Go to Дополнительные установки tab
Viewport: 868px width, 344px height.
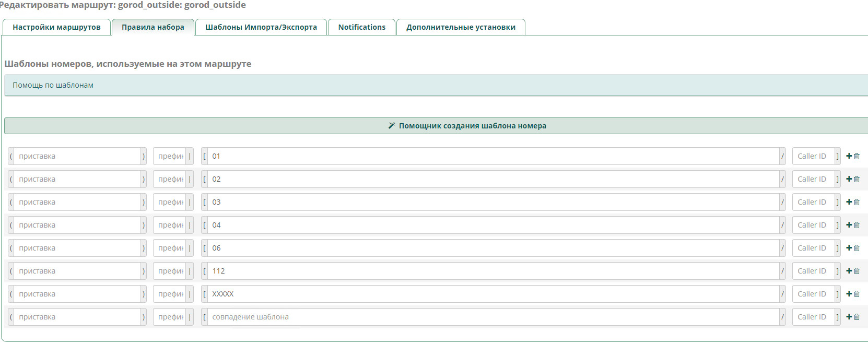(x=461, y=27)
